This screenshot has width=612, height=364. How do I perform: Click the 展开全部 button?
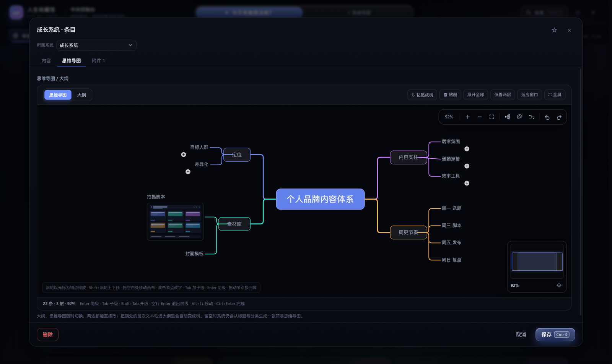pyautogui.click(x=476, y=95)
